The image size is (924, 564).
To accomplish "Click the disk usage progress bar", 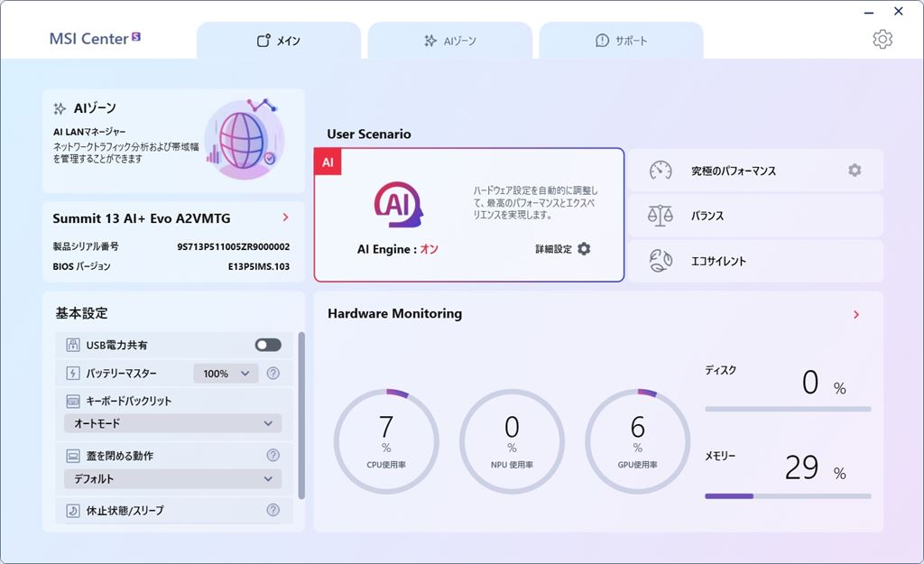I will (788, 409).
